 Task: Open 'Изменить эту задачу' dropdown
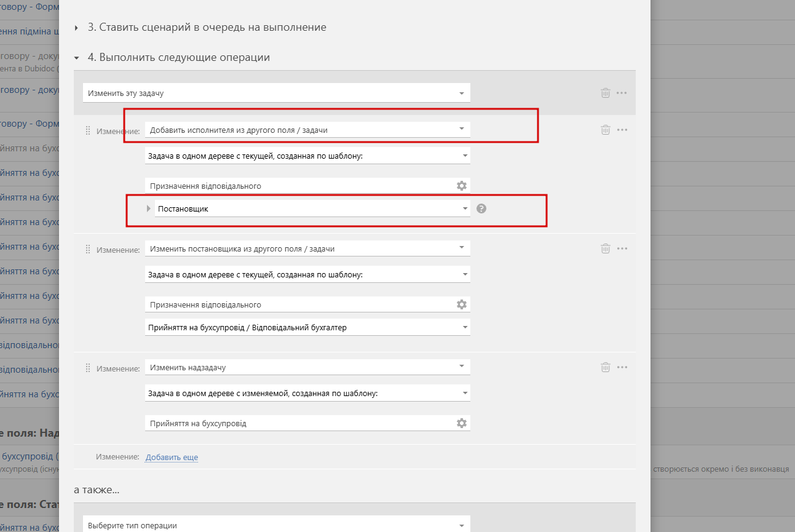point(276,93)
